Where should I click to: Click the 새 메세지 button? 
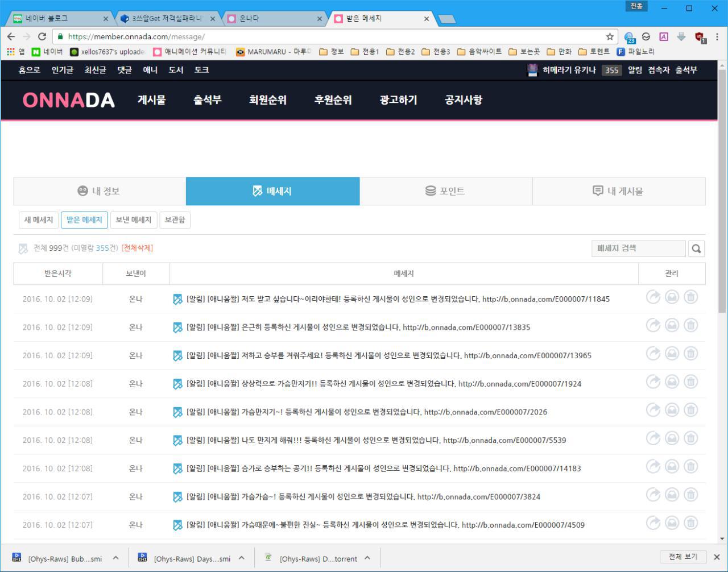click(x=39, y=220)
